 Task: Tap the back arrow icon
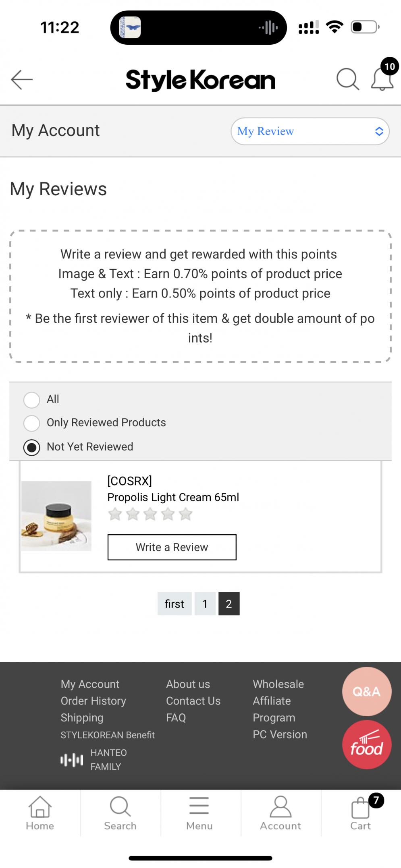coord(22,79)
